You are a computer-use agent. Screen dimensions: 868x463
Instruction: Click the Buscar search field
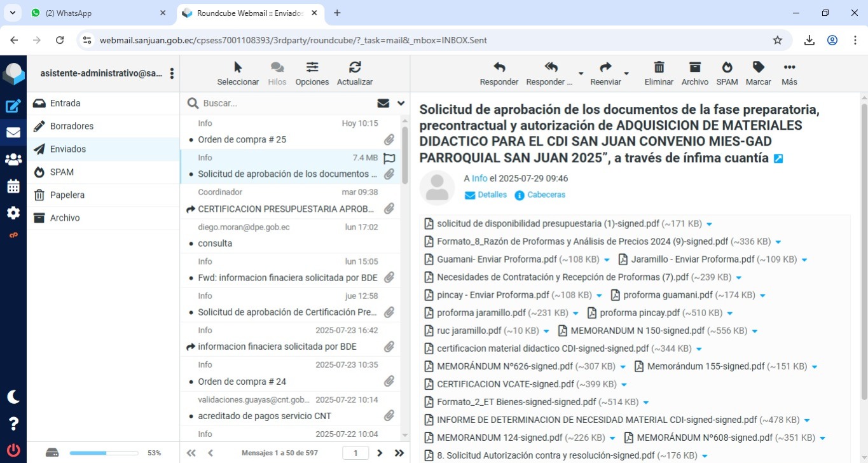pos(286,103)
